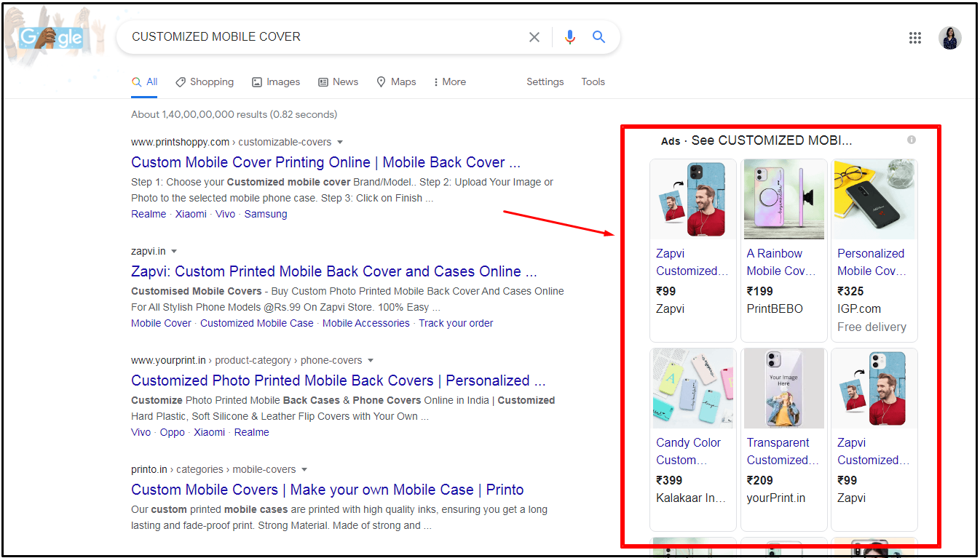Open search Settings

tap(545, 82)
